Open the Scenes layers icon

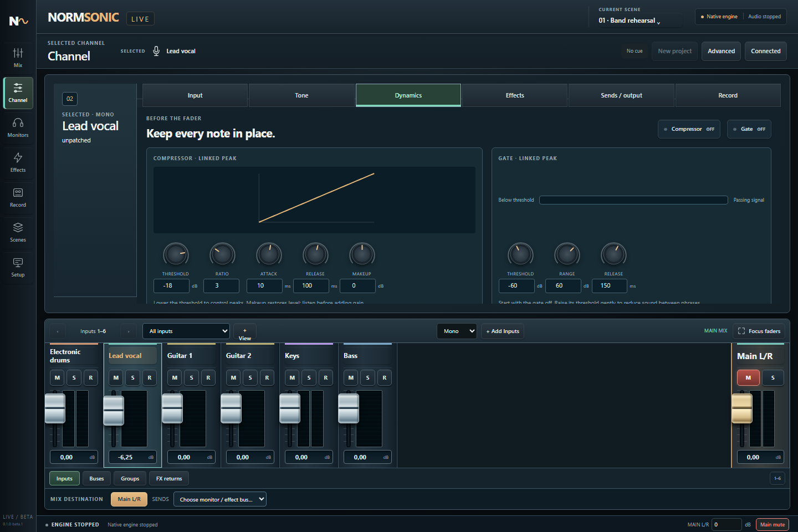(18, 232)
